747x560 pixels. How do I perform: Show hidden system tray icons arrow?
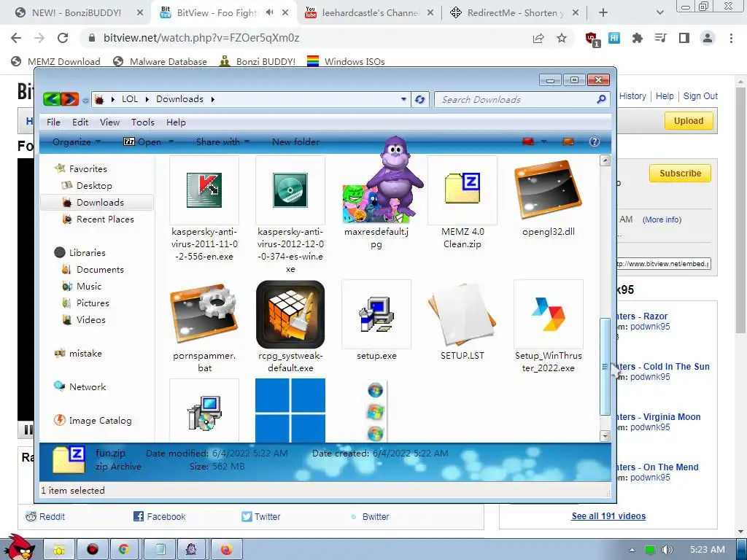[x=632, y=550]
